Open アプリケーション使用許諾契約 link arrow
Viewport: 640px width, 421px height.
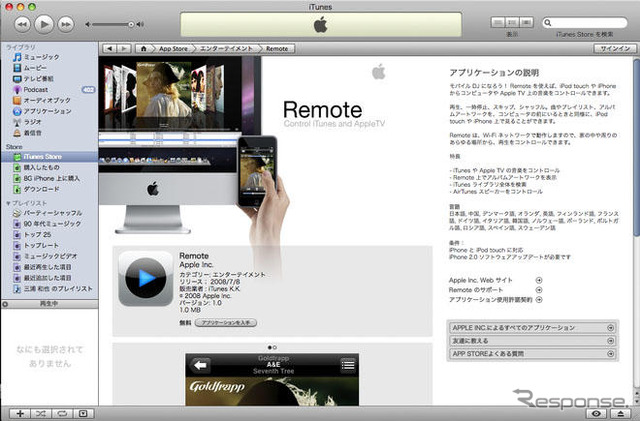pyautogui.click(x=539, y=300)
